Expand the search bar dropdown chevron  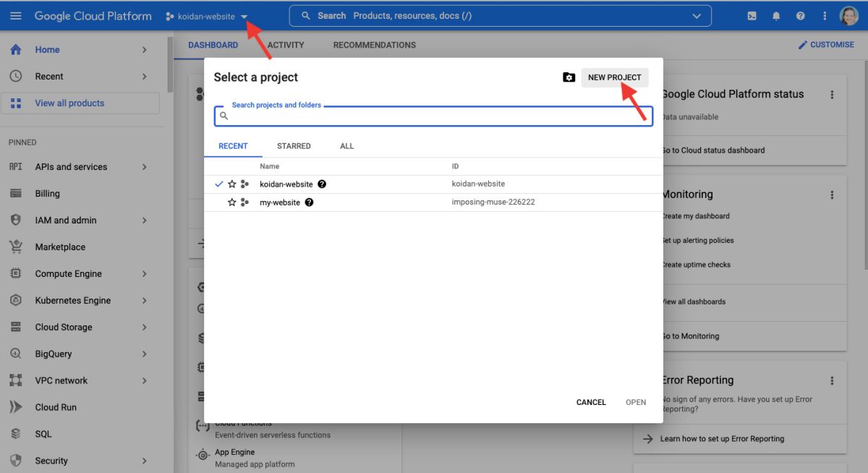[x=697, y=16]
